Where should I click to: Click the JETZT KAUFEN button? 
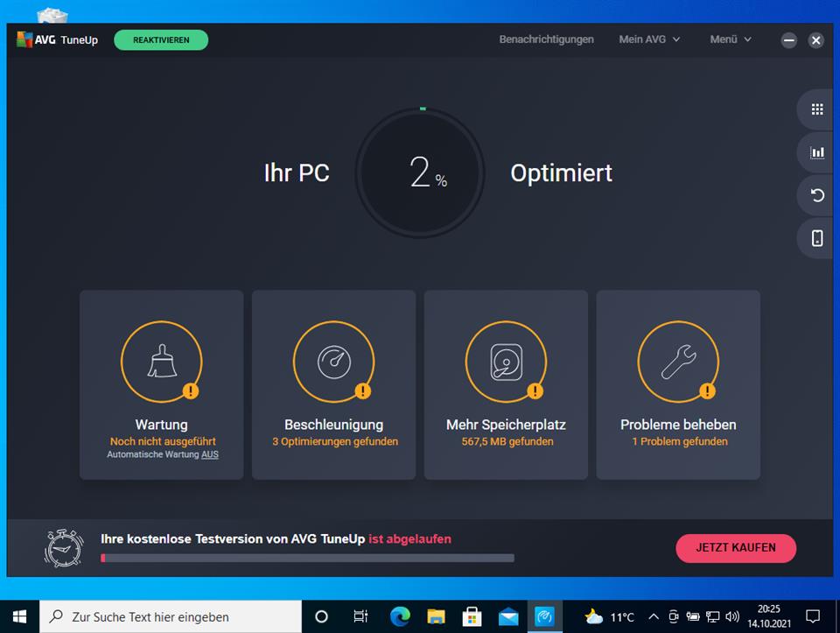(736, 548)
